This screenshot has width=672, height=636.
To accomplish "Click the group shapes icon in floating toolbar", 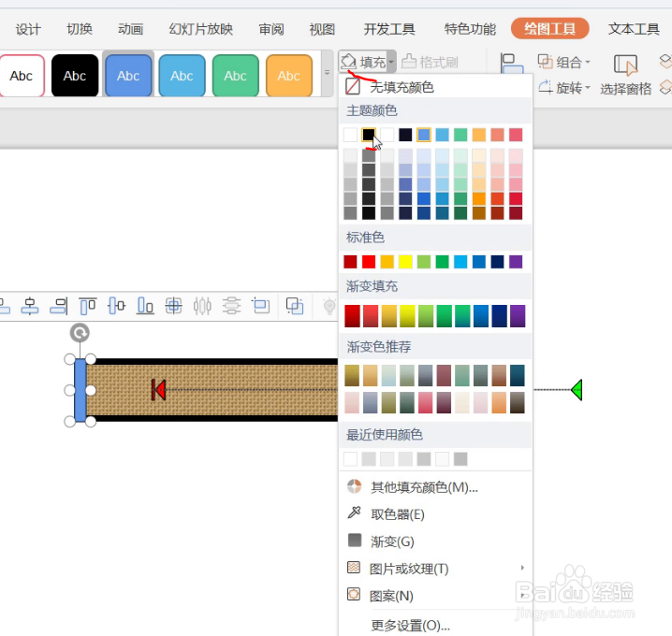I will [x=295, y=306].
